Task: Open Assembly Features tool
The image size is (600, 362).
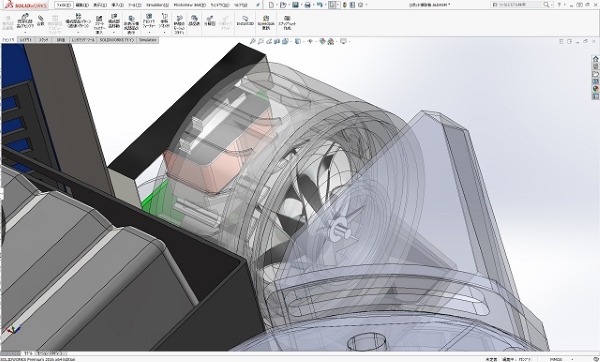Action: point(149,21)
